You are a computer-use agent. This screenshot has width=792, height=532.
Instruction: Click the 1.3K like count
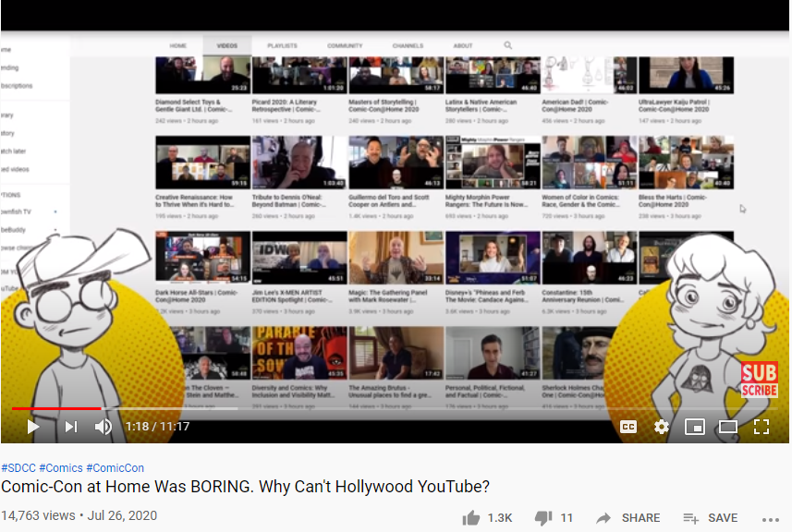click(500, 518)
